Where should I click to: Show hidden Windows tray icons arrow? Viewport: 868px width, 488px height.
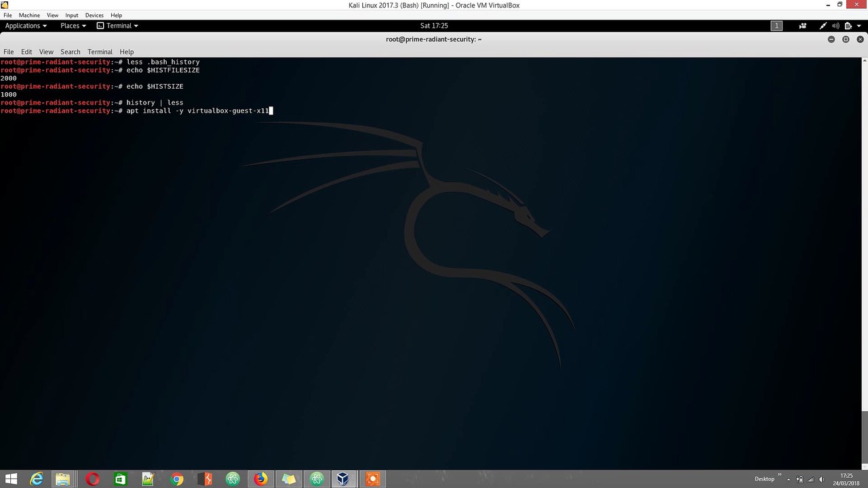789,479
